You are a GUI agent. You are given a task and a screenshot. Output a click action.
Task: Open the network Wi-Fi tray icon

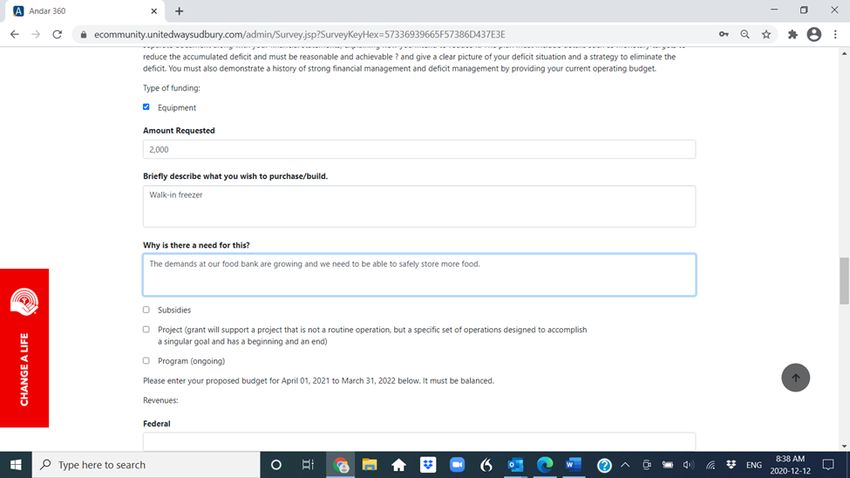[x=710, y=464]
